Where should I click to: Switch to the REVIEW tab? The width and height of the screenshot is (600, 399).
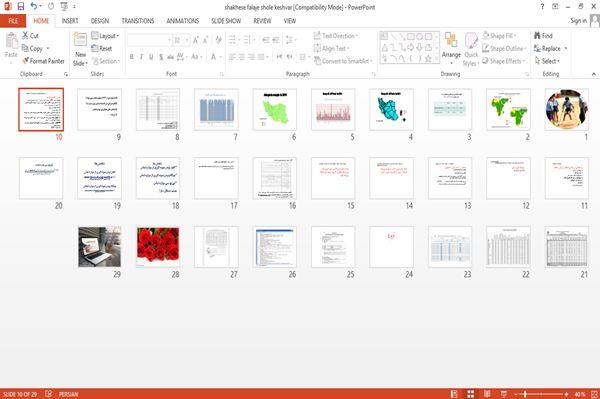point(262,21)
